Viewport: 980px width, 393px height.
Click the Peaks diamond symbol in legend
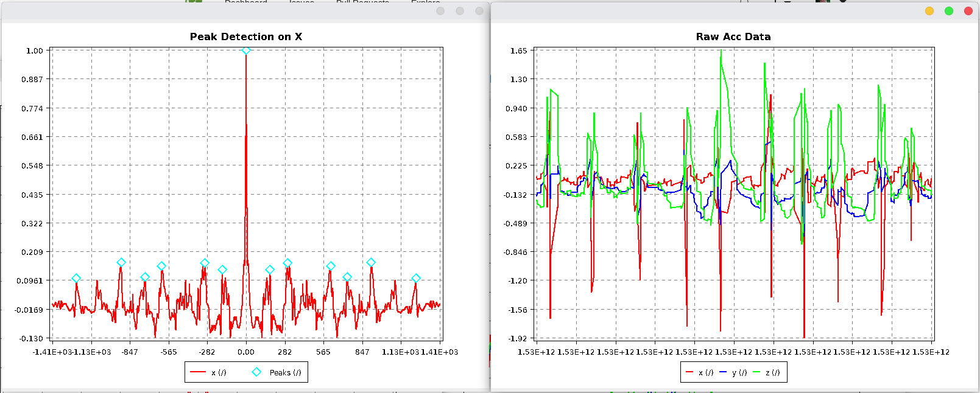[256, 372]
